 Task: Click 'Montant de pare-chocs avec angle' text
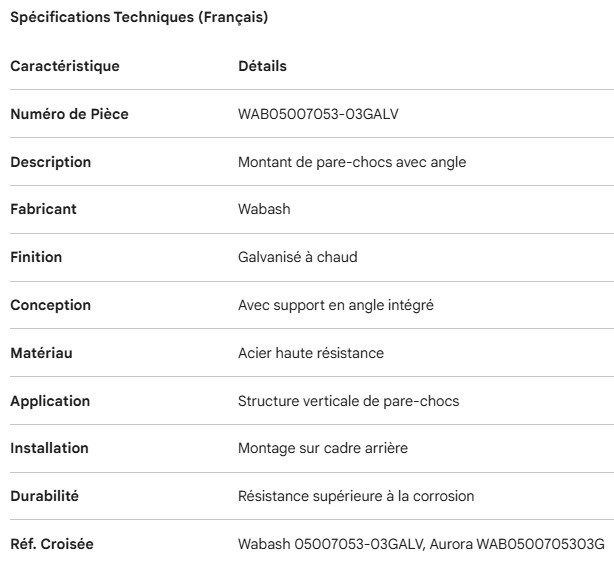pyautogui.click(x=352, y=162)
